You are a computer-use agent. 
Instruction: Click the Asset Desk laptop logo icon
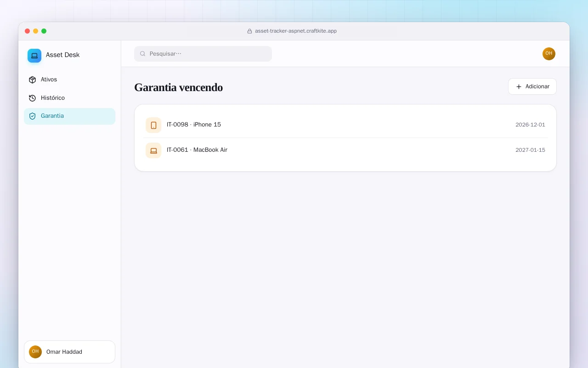click(34, 56)
